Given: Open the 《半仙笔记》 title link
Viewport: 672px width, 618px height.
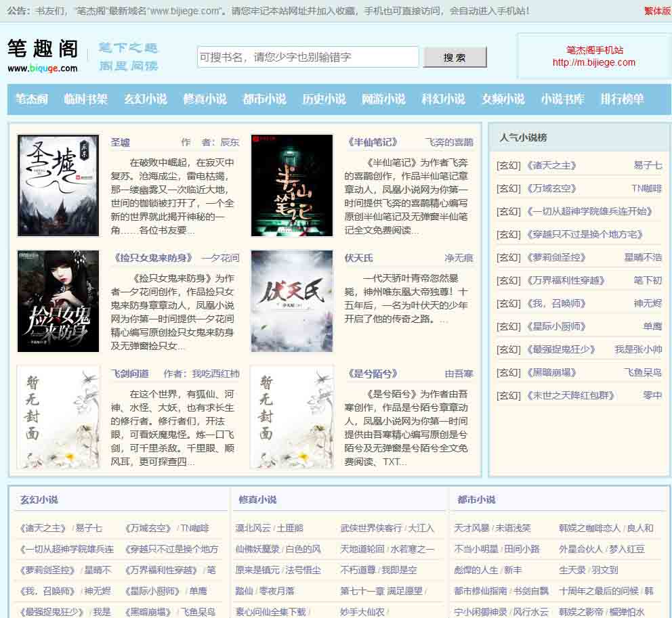Looking at the screenshot, I should [x=373, y=142].
